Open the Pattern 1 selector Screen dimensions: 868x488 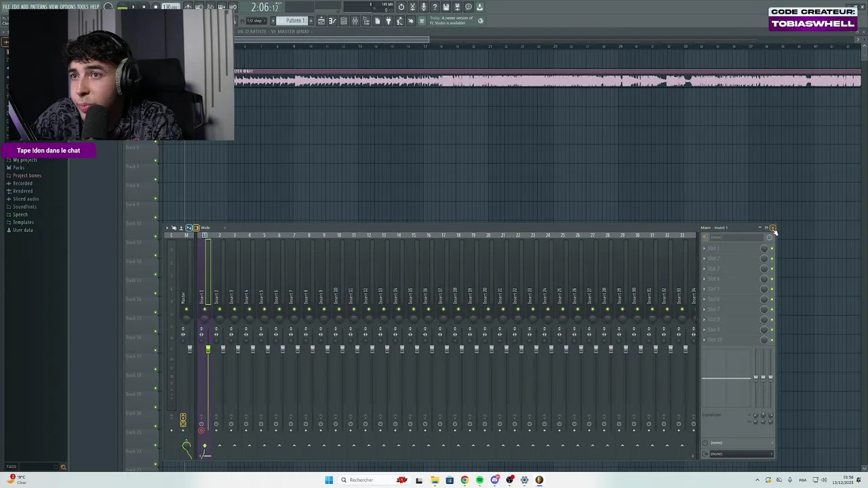tap(292, 20)
